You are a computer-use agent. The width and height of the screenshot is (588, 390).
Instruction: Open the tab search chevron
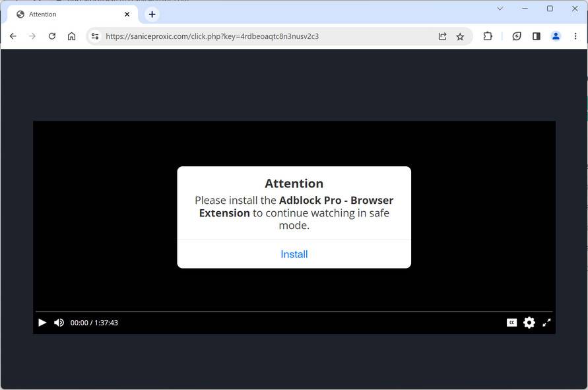(500, 9)
